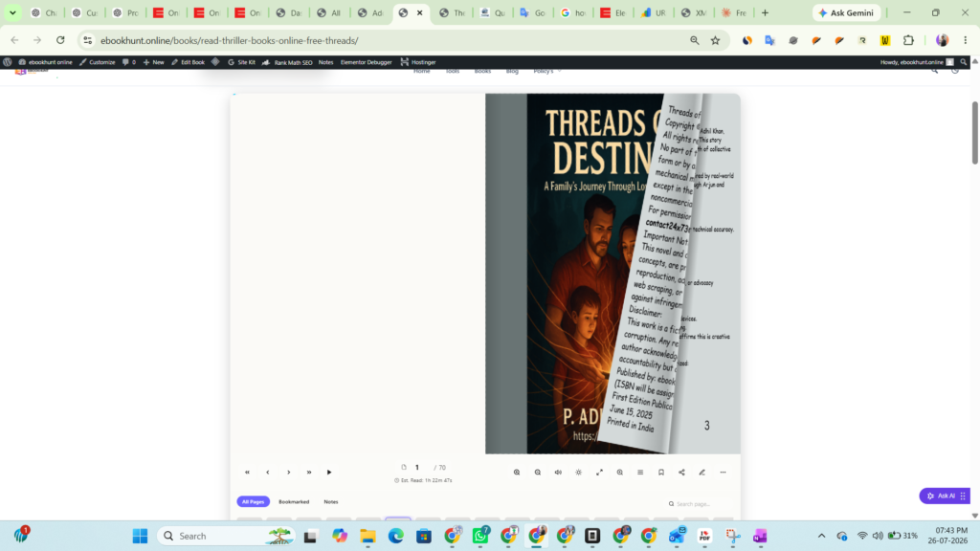This screenshot has width=980, height=551.
Task: Open tab search chevron in Chrome
Action: [12, 12]
